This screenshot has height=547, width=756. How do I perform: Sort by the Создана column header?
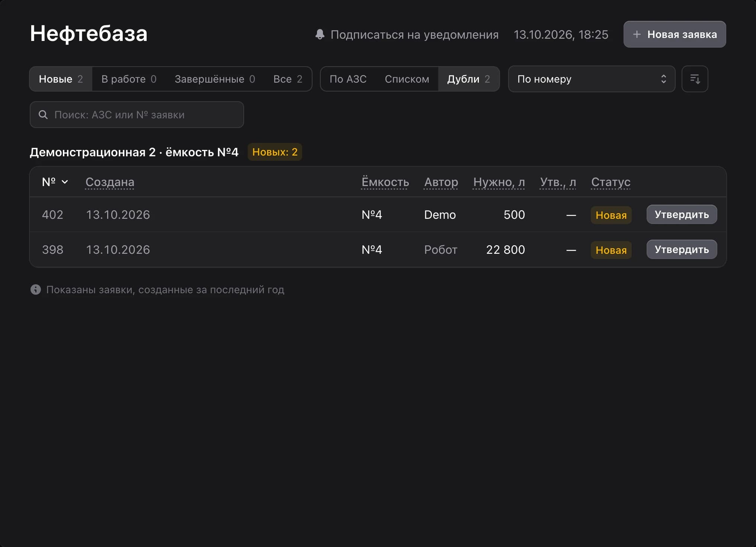point(110,182)
